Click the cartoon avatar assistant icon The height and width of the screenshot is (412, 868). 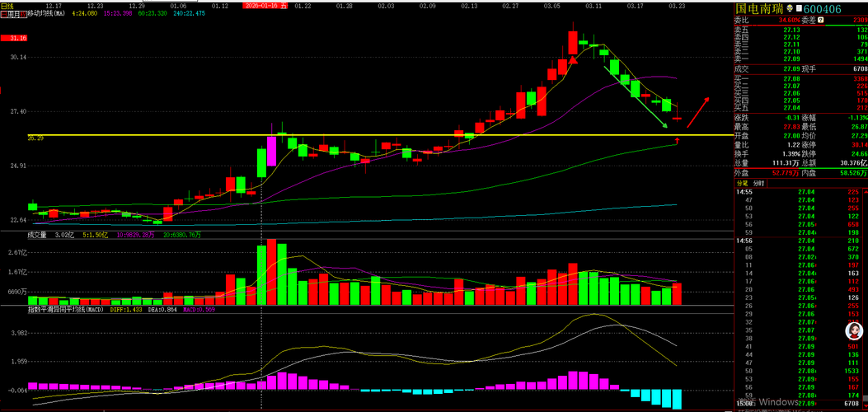(854, 331)
